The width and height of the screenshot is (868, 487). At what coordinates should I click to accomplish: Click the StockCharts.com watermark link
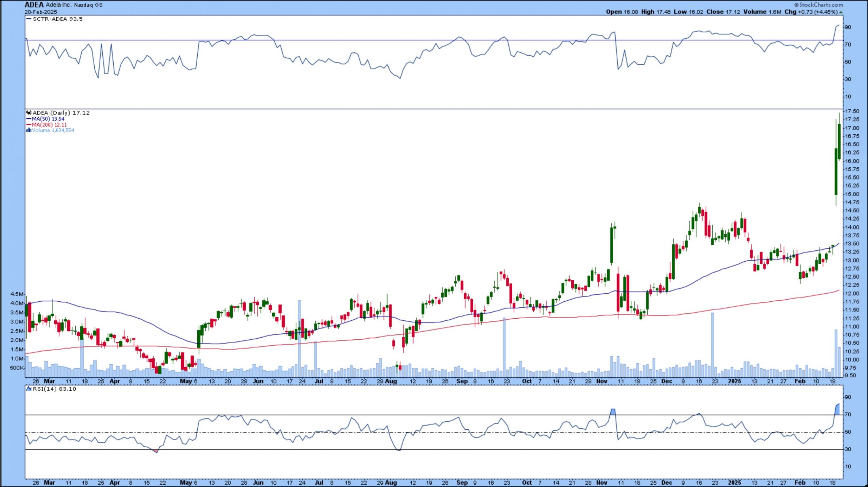click(818, 5)
